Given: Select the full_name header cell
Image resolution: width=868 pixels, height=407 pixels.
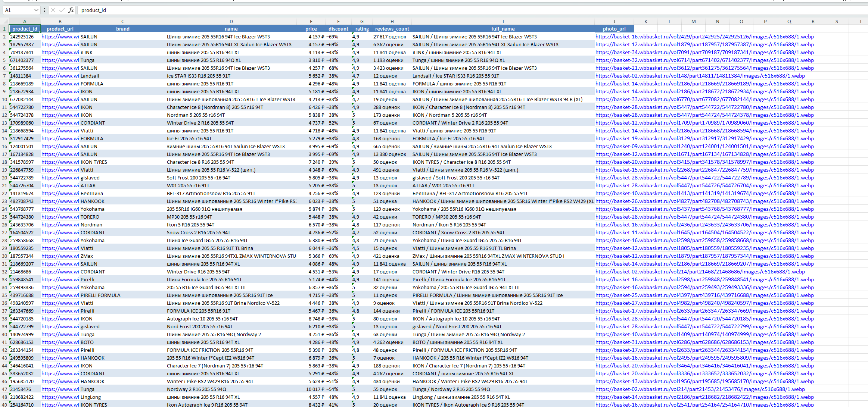Looking at the screenshot, I should pos(503,29).
